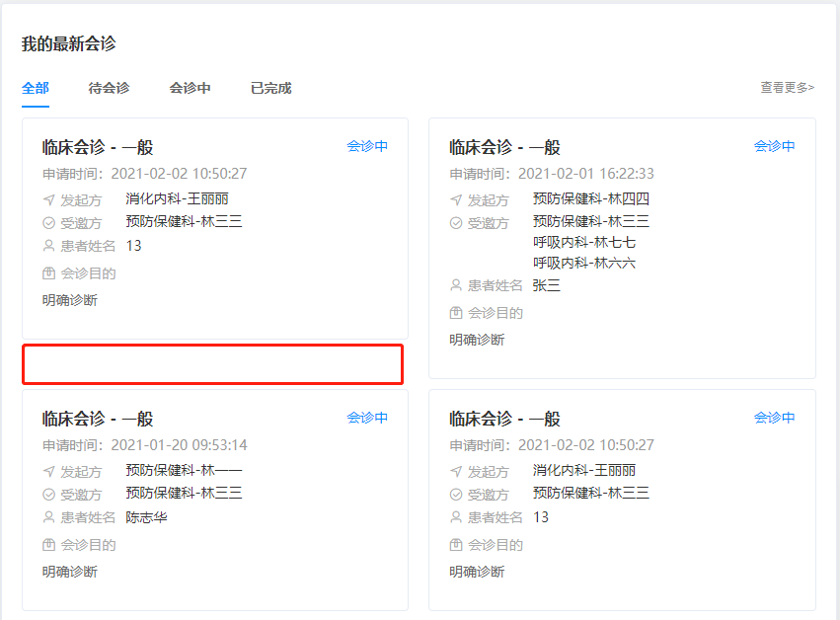Click 发起方 arrow icon in 王丽丽 top-left card

pos(48,199)
